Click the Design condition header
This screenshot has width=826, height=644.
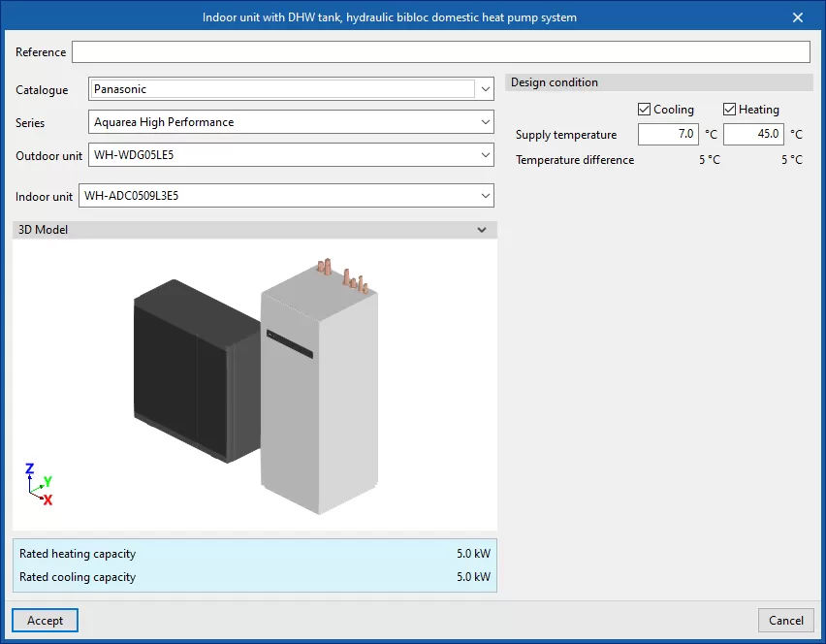click(659, 82)
